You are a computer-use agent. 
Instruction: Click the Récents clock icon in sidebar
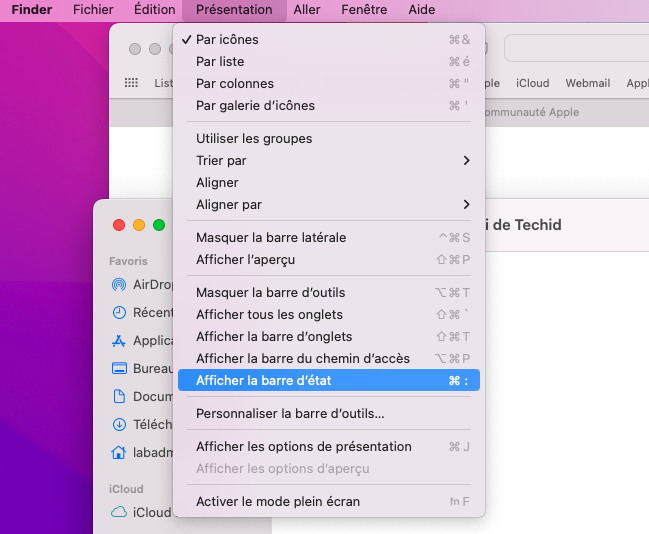pos(119,313)
